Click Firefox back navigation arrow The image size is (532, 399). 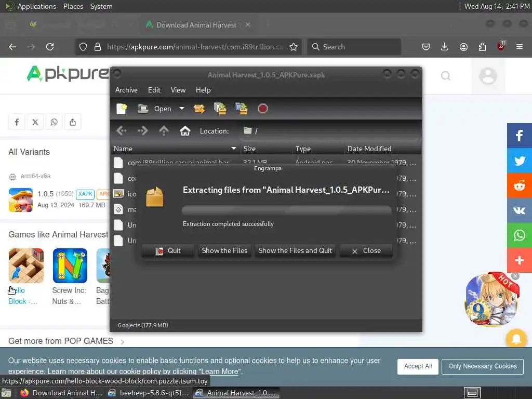pos(12,47)
